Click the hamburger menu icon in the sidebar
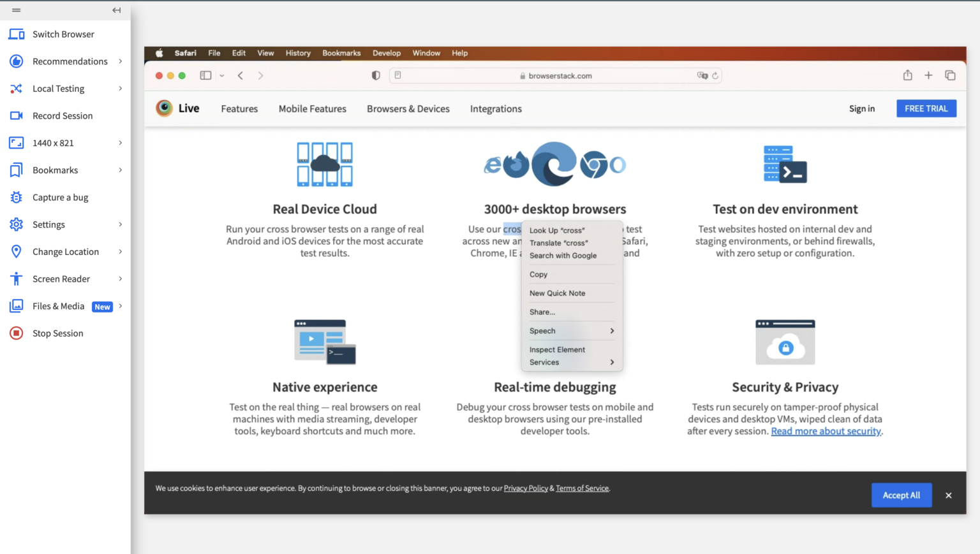This screenshot has height=554, width=980. coord(17,10)
